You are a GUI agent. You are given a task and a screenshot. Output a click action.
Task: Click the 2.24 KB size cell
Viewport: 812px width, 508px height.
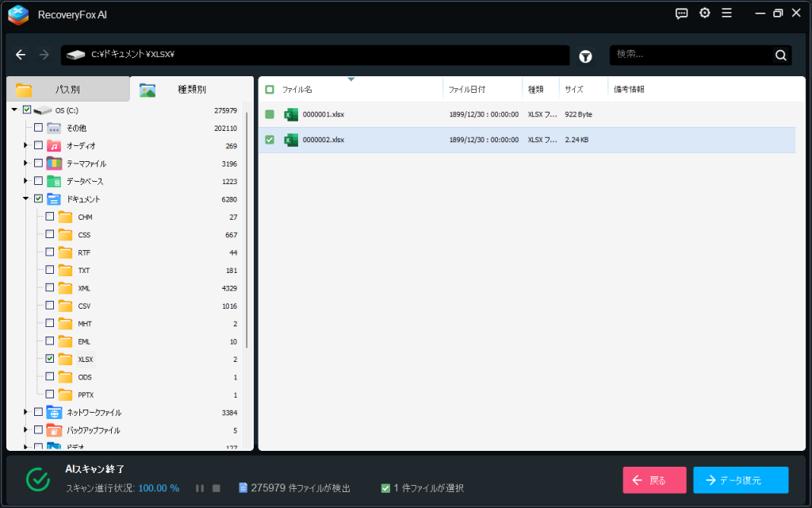click(576, 140)
